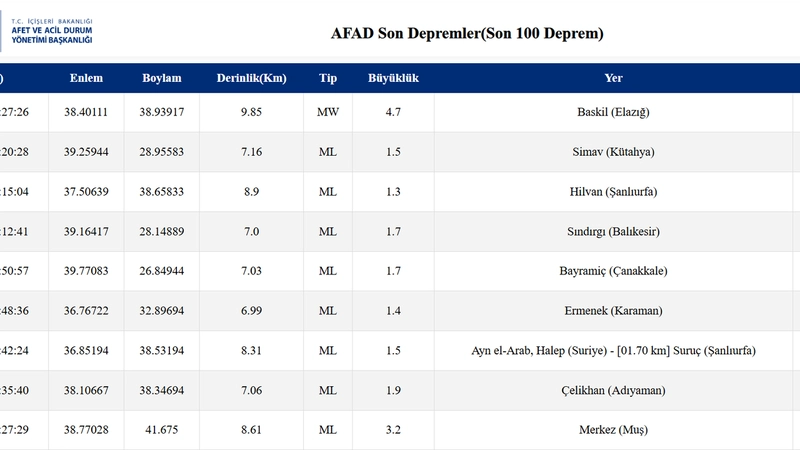
Task: Select the Bayramiç (Çanakkale) location cell
Action: (x=613, y=271)
